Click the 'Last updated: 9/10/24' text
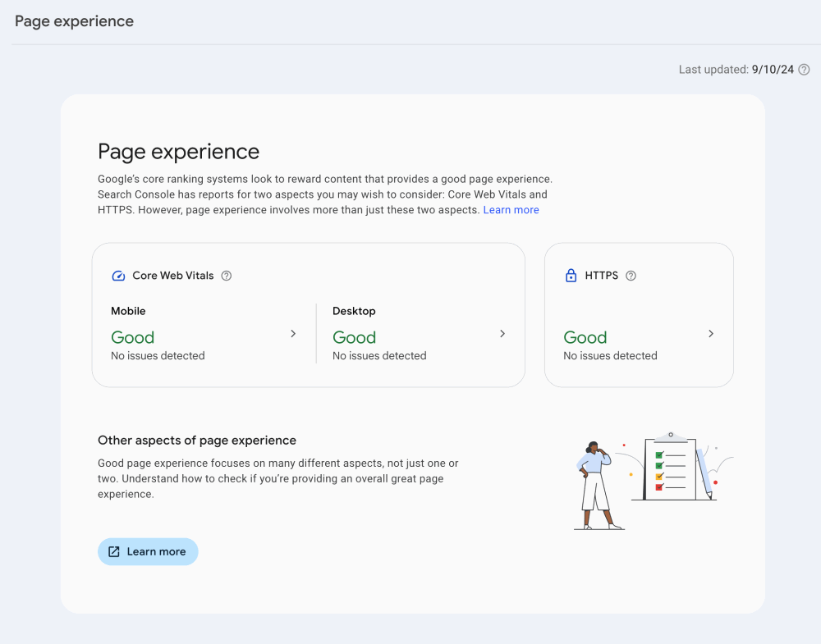 tap(736, 70)
